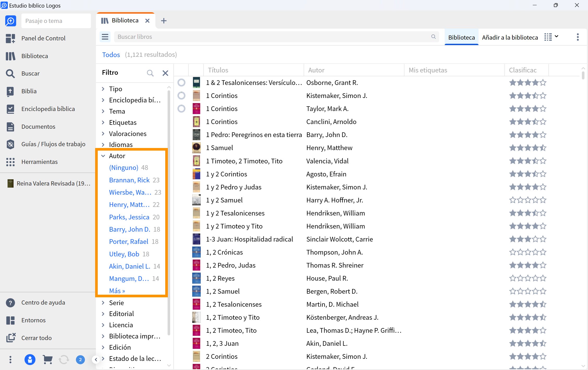The image size is (588, 370).
Task: Click the Todos results link
Action: coord(111,55)
